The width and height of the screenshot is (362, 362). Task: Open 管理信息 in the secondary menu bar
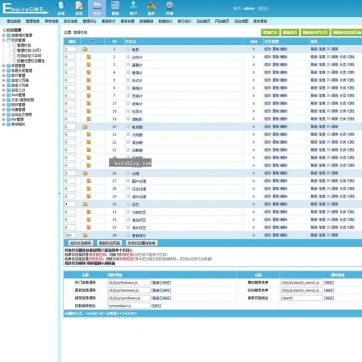[33, 21]
